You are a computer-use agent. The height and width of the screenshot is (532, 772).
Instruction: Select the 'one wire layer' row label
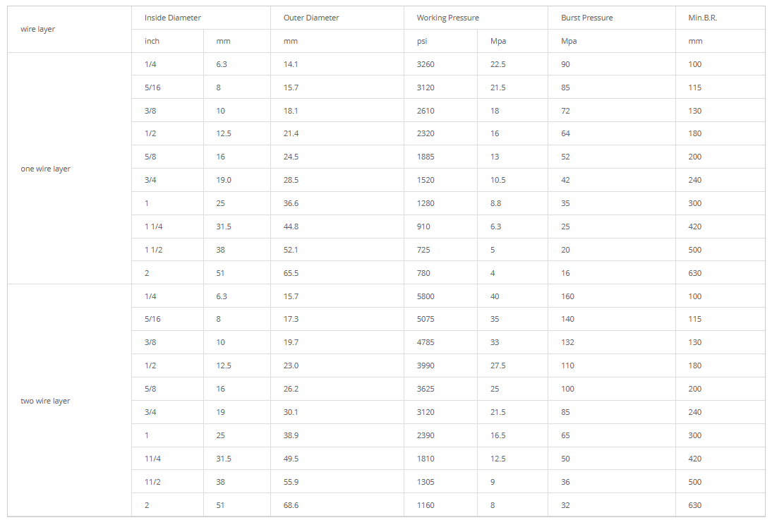point(46,169)
